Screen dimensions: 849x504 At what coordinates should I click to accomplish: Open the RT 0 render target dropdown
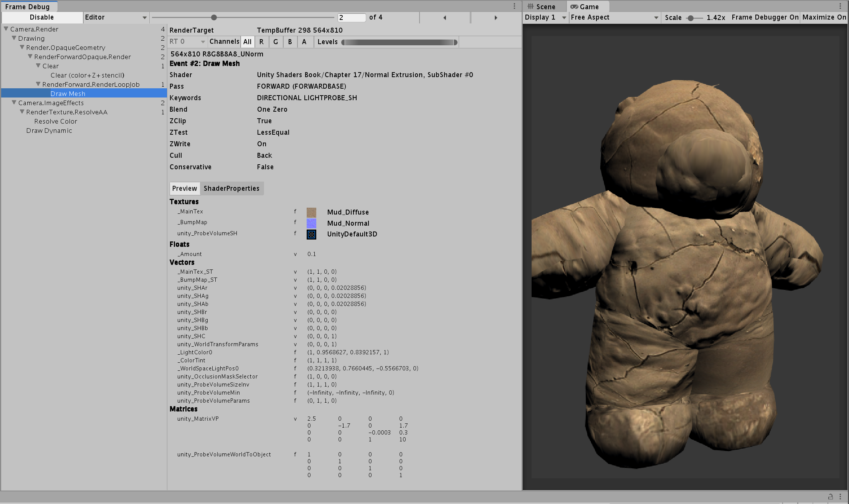[x=187, y=42]
